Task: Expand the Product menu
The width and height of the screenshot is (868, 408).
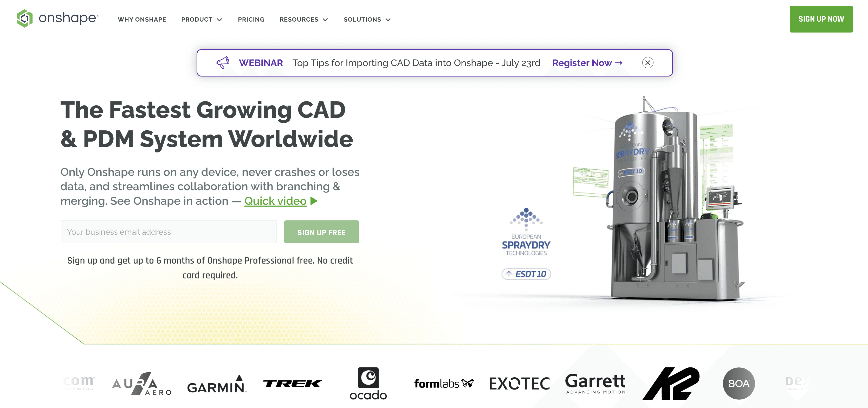Action: click(x=202, y=20)
